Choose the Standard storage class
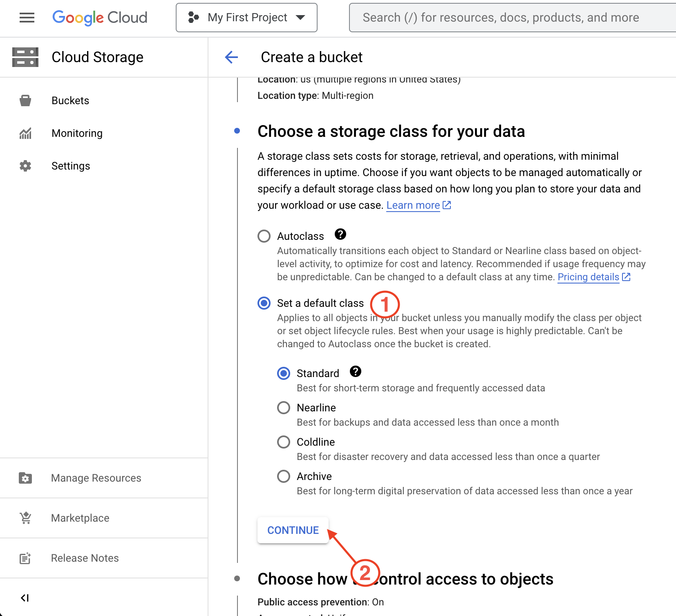676x616 pixels. (284, 373)
